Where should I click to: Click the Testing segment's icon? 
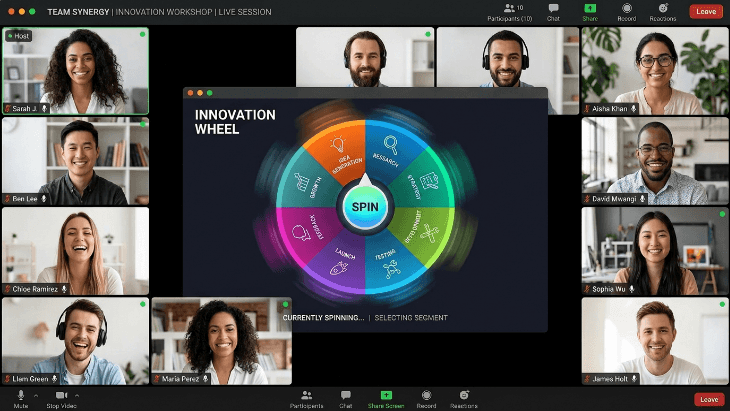392,269
